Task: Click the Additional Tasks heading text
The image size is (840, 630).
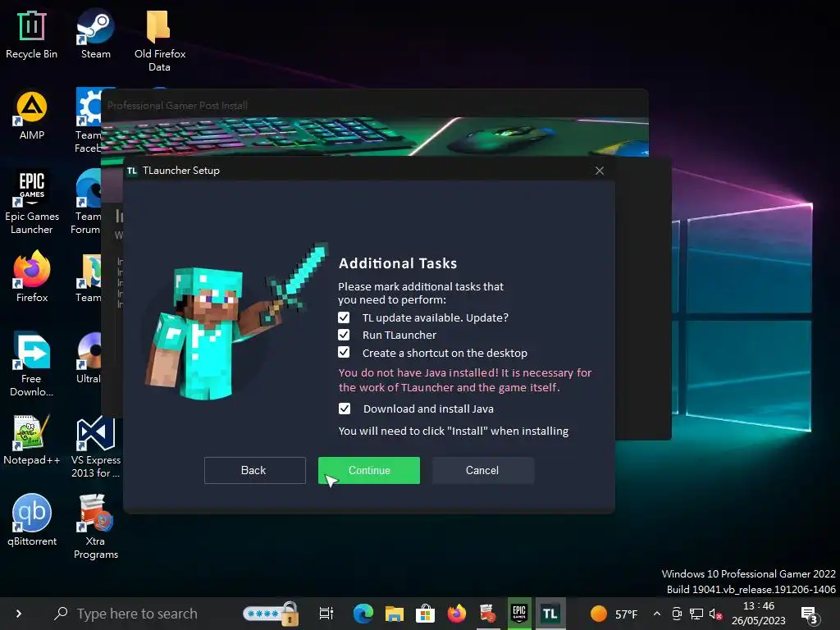Action: tap(398, 263)
